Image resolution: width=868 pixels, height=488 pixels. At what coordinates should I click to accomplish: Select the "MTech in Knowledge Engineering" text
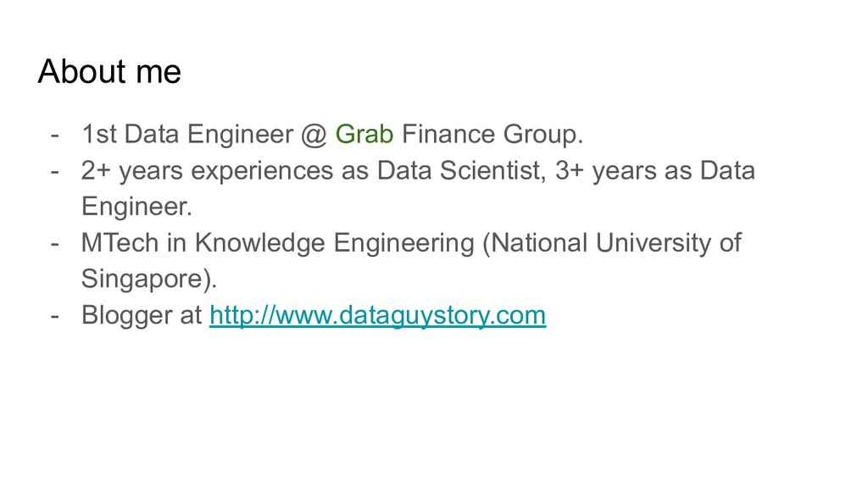click(x=278, y=243)
